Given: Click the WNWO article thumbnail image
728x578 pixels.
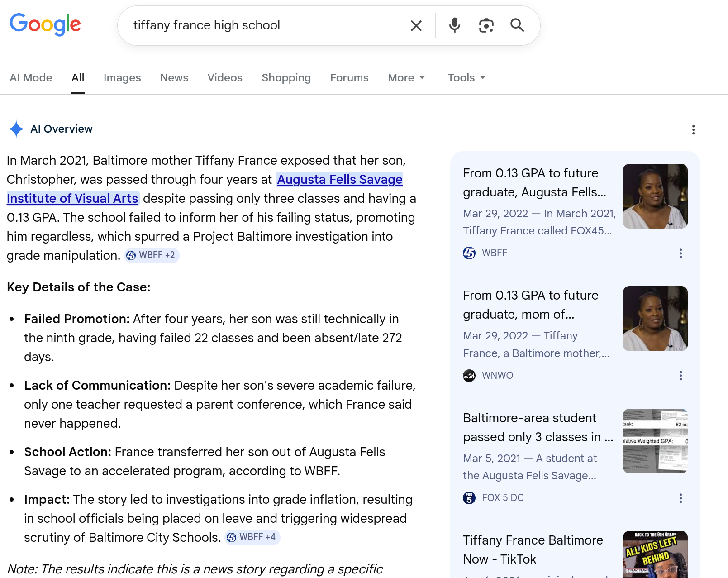Looking at the screenshot, I should point(655,319).
